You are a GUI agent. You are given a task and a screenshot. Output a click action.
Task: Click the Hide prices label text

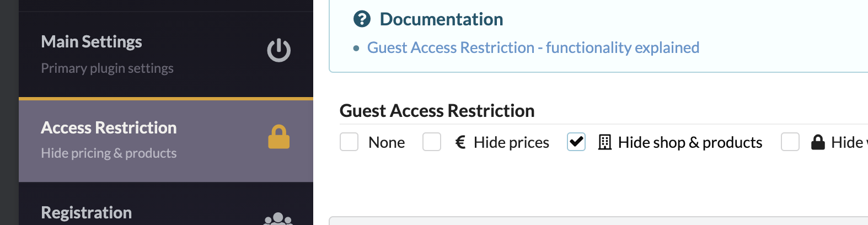click(x=511, y=142)
